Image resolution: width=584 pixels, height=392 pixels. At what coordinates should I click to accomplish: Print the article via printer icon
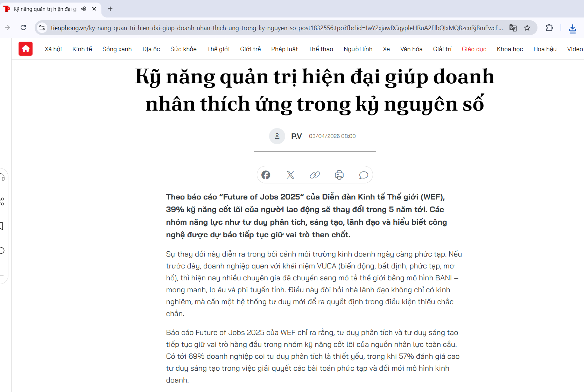[x=339, y=175]
